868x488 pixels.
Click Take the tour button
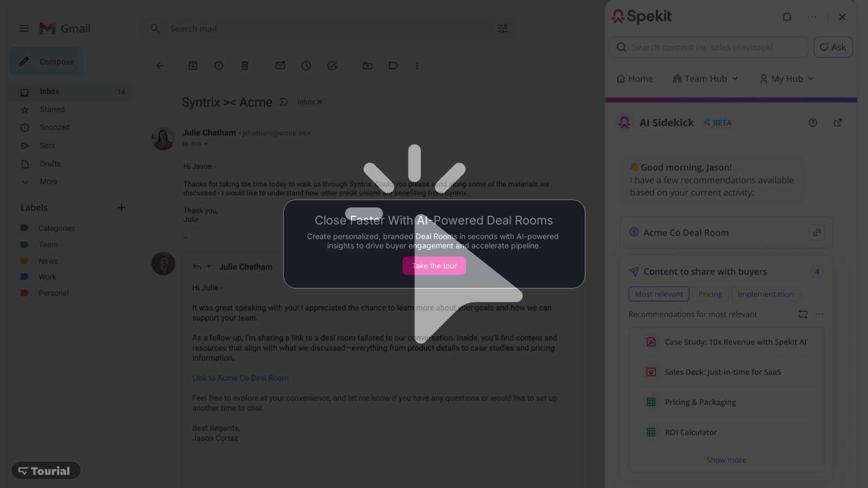[x=434, y=266]
